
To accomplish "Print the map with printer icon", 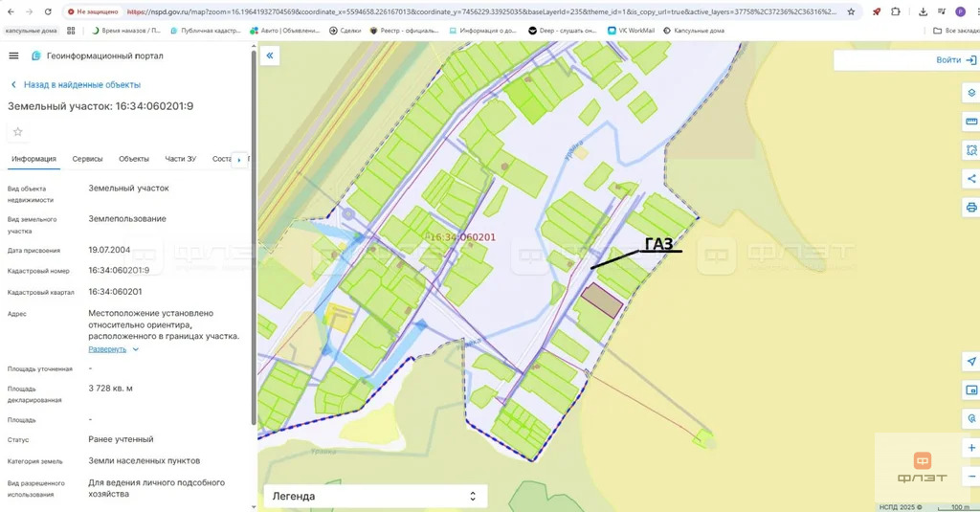I will (971, 207).
